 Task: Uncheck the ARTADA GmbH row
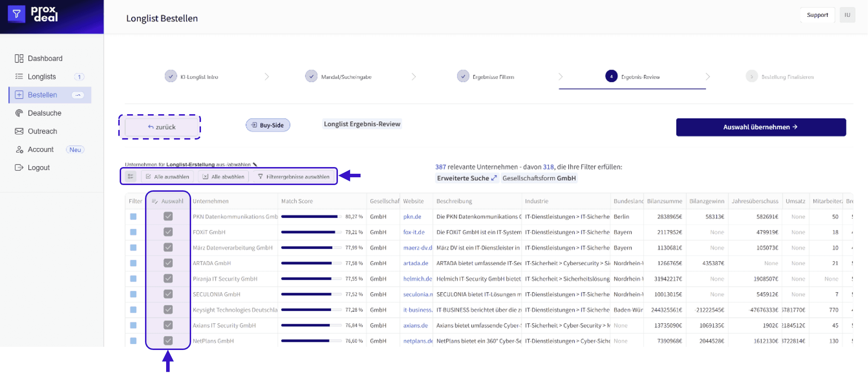(x=168, y=263)
